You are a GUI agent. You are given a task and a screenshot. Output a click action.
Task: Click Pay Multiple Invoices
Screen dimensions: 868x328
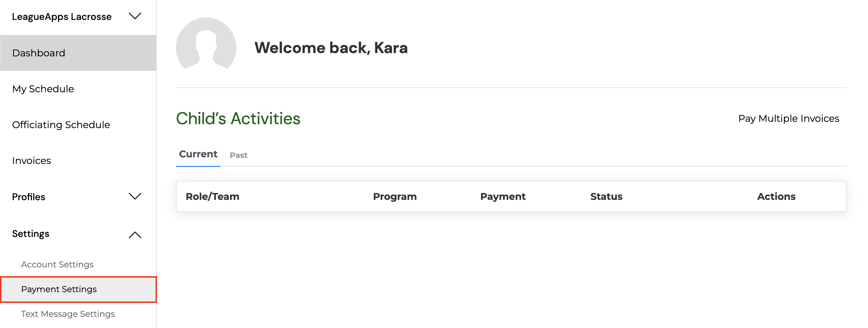(788, 118)
